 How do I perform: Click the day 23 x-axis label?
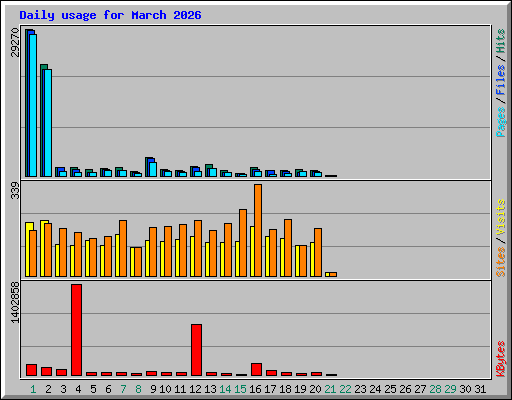(x=360, y=389)
